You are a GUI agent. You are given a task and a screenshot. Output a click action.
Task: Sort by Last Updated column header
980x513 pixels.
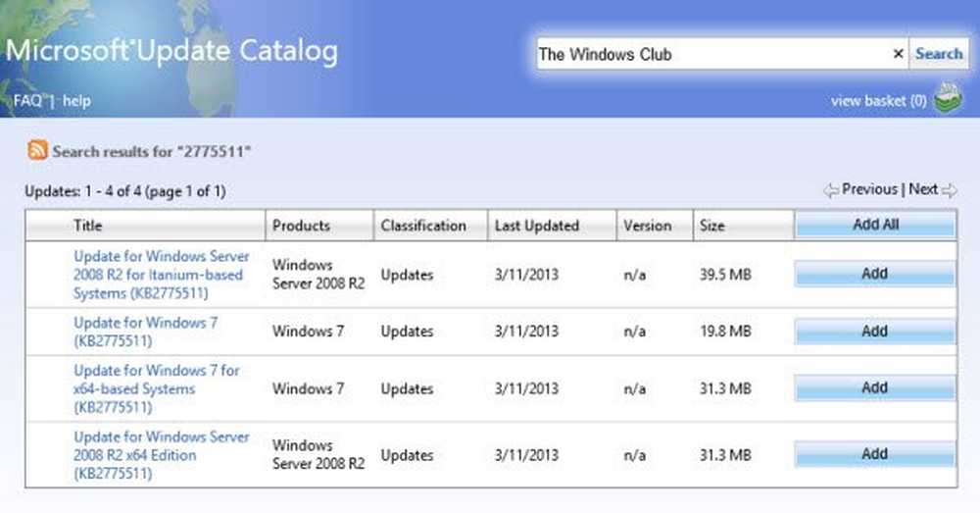pyautogui.click(x=536, y=226)
